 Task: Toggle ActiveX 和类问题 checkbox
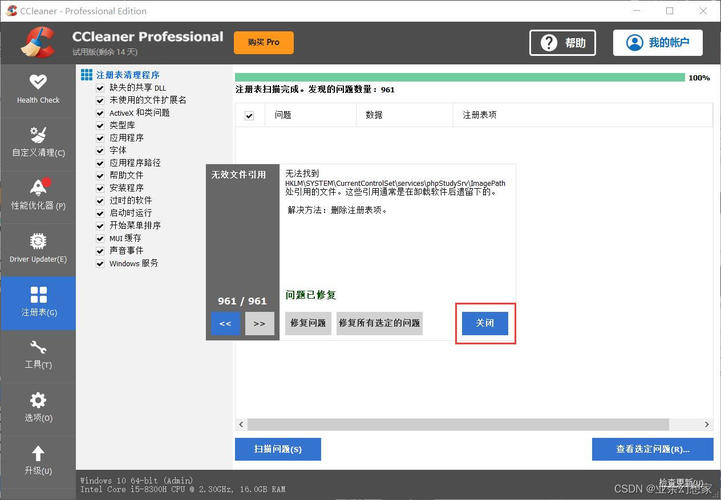pos(100,113)
